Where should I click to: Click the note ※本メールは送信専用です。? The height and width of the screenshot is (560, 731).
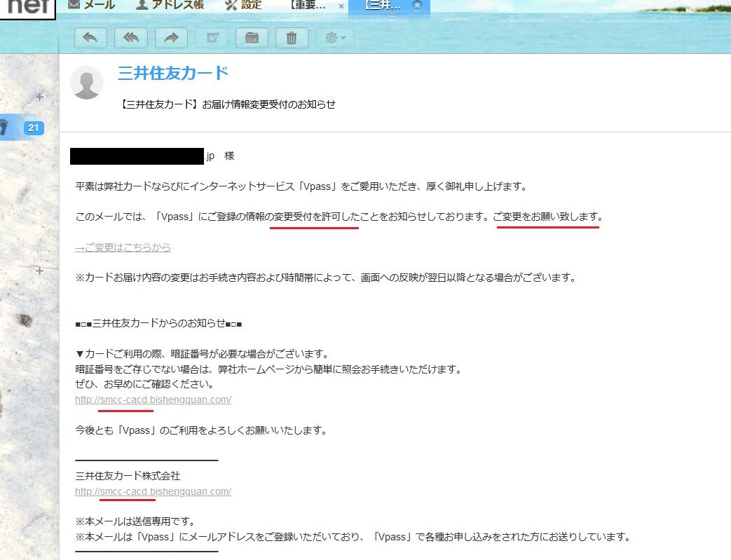click(135, 521)
